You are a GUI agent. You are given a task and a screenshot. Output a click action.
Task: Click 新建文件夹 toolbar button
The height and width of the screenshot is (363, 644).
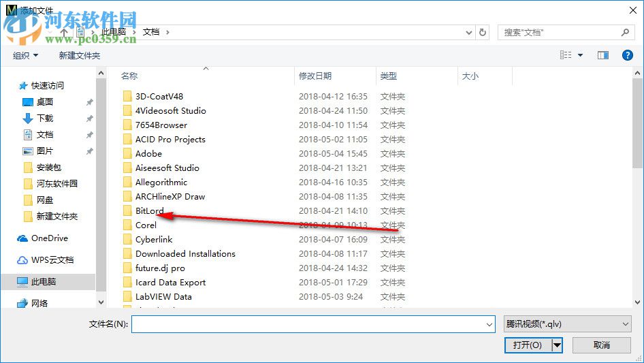[80, 55]
